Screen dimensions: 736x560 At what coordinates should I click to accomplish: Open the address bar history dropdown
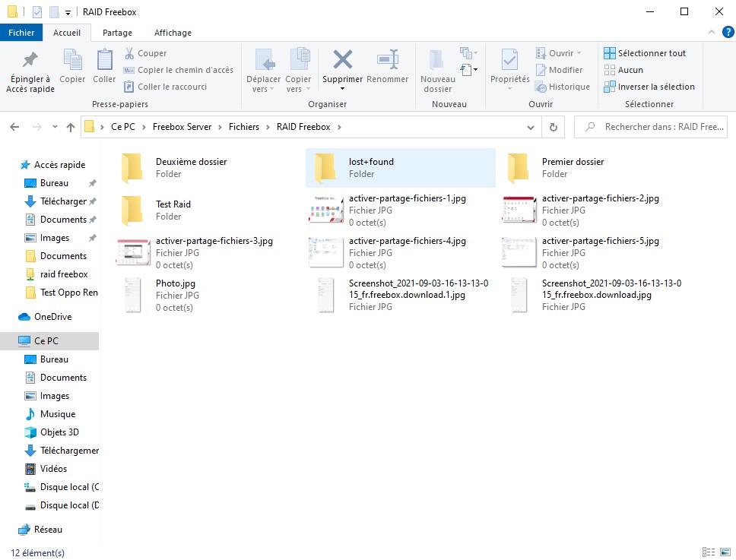click(x=531, y=128)
